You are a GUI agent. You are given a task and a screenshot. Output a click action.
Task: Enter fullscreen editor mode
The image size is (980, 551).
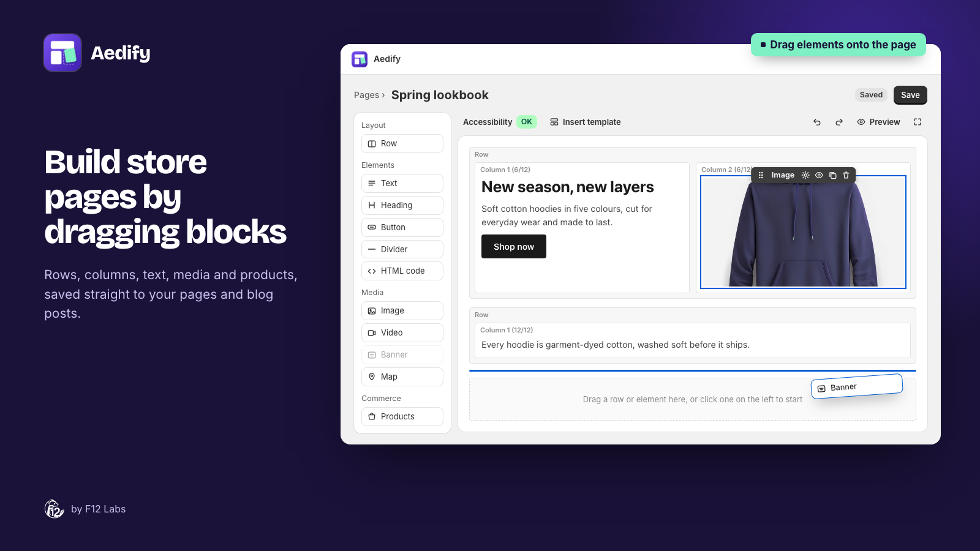click(918, 122)
